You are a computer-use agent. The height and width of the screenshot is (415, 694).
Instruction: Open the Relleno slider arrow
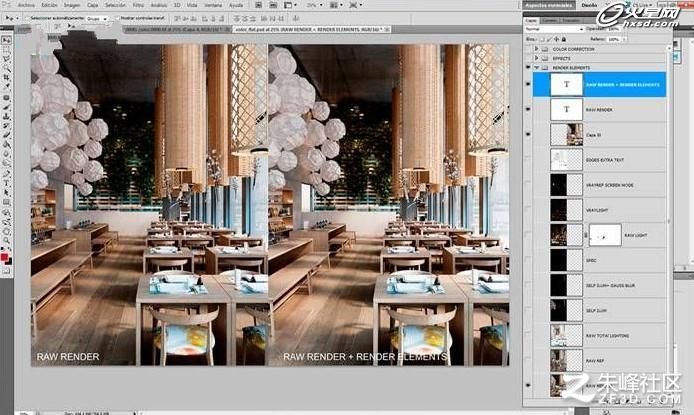[625, 39]
